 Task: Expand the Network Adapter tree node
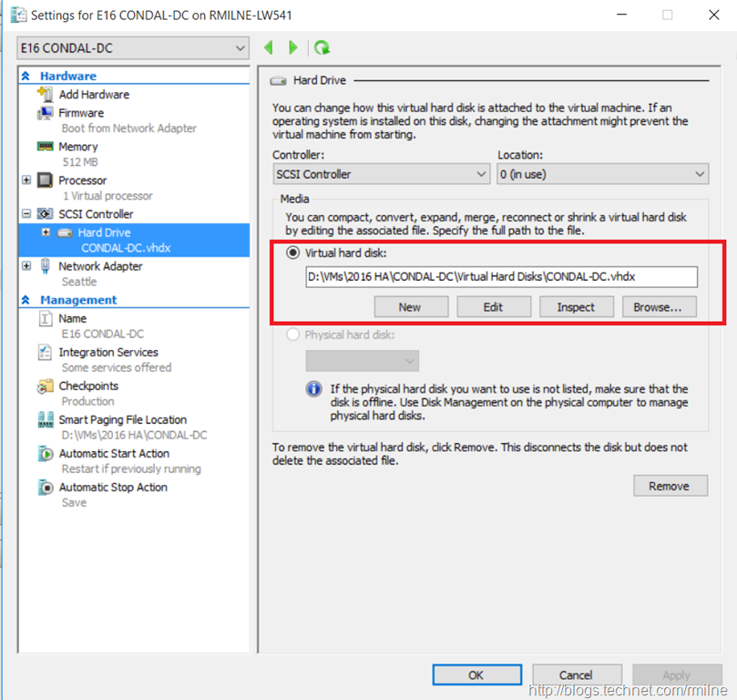[x=26, y=266]
